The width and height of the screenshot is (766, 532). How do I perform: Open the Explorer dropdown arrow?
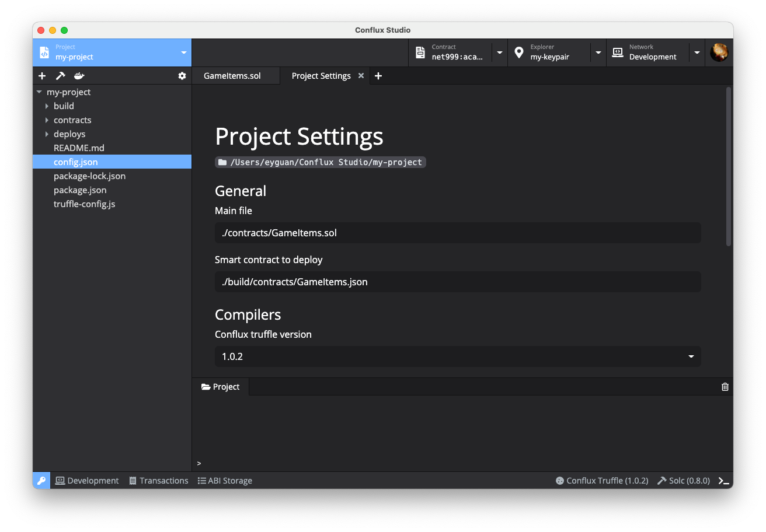598,52
